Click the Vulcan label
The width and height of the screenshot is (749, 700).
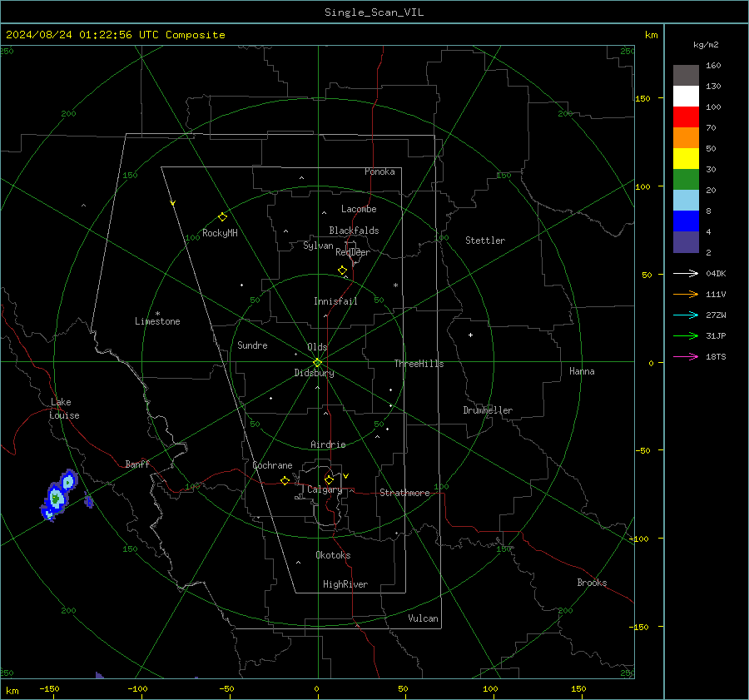[x=423, y=618]
